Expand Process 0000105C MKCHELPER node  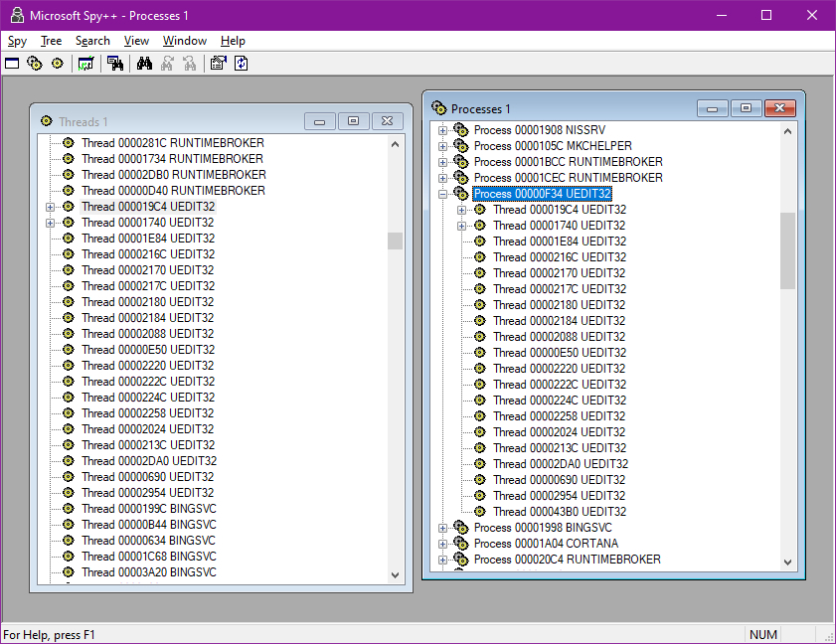(x=442, y=146)
